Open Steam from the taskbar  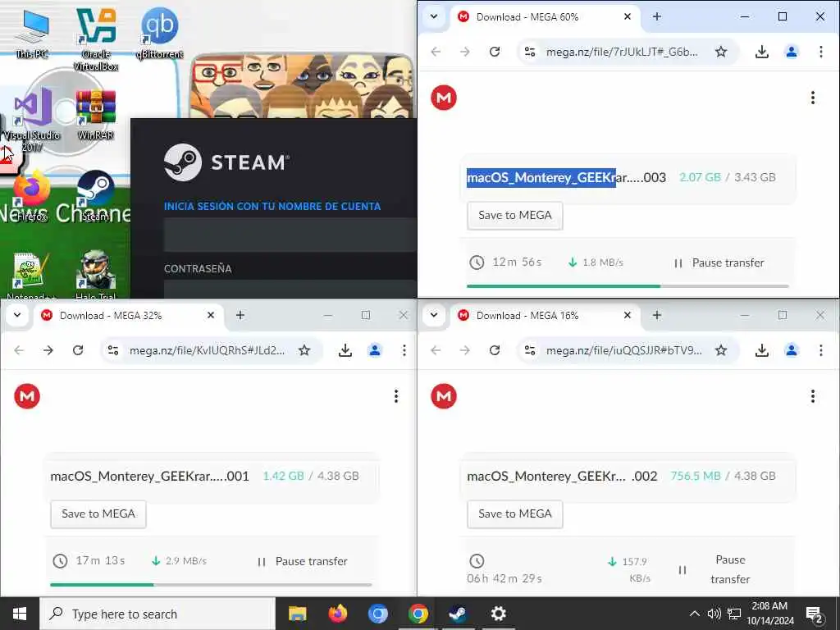pyautogui.click(x=458, y=614)
